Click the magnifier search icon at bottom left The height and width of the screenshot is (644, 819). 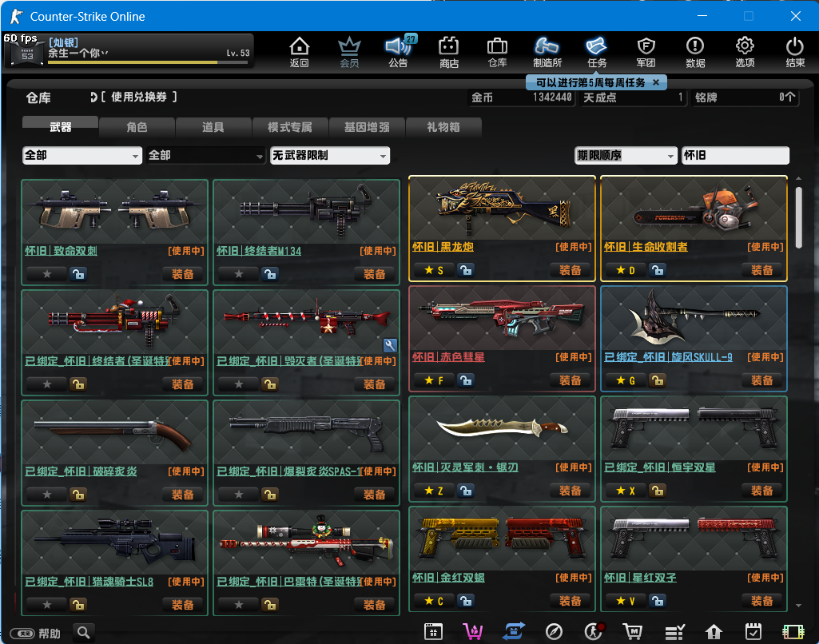(x=84, y=633)
